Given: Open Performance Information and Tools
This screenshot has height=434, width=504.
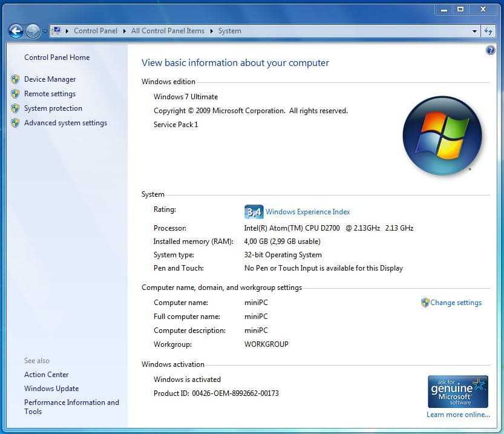Looking at the screenshot, I should coord(71,407).
